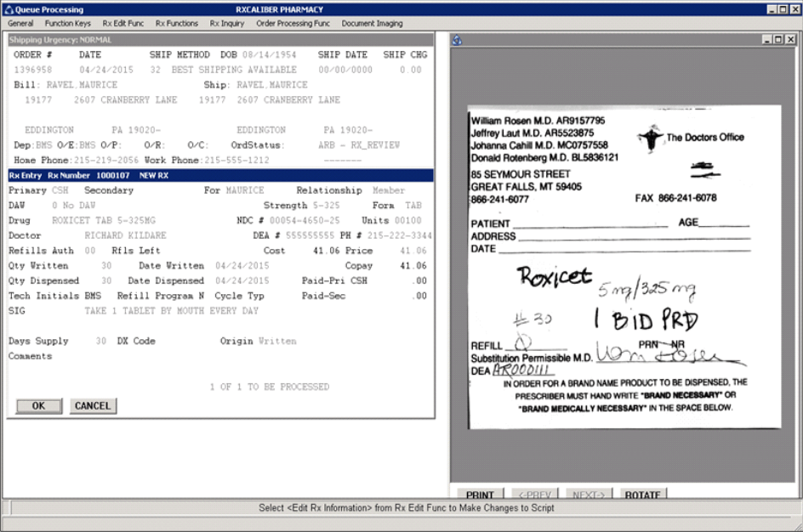The height and width of the screenshot is (532, 803).
Task: Open the Order Processing Func menu
Action: pos(293,24)
